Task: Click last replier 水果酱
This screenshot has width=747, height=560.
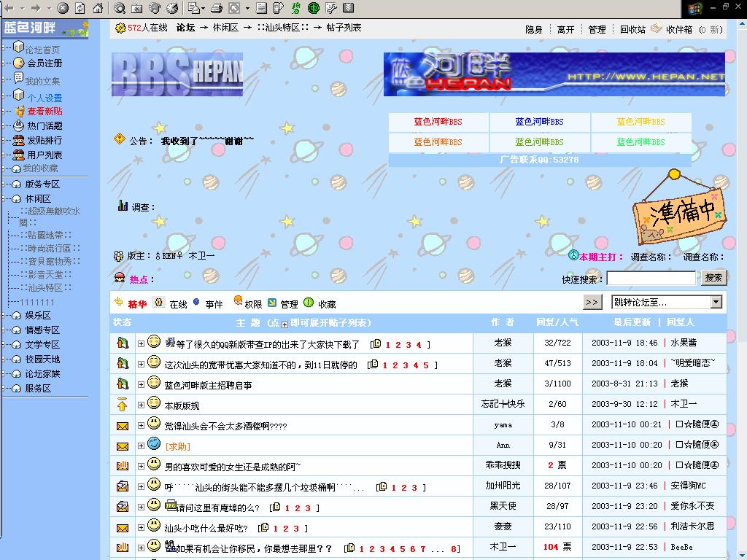Action: point(684,343)
